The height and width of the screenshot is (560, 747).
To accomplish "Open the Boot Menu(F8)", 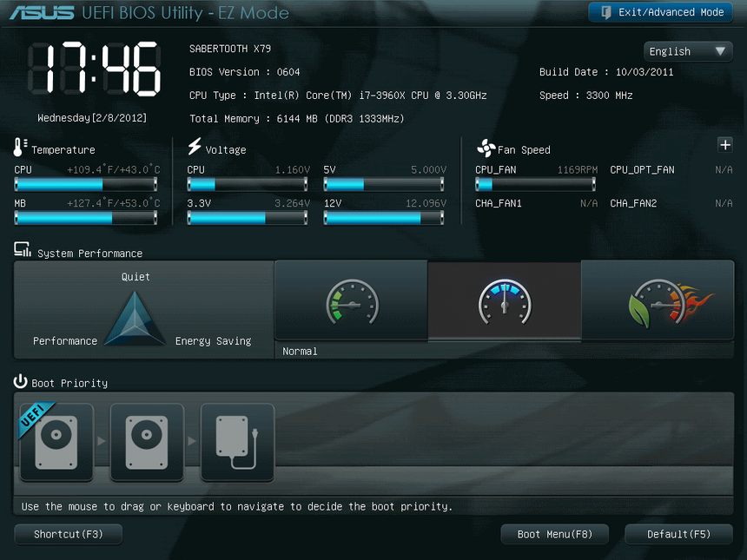I will (554, 534).
